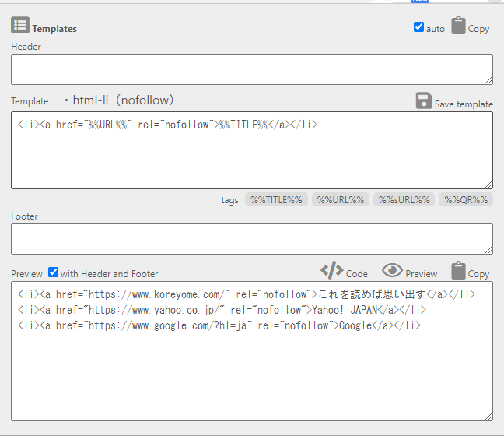This screenshot has height=436, width=504.
Task: Switch to Code view label
Action: [x=356, y=274]
